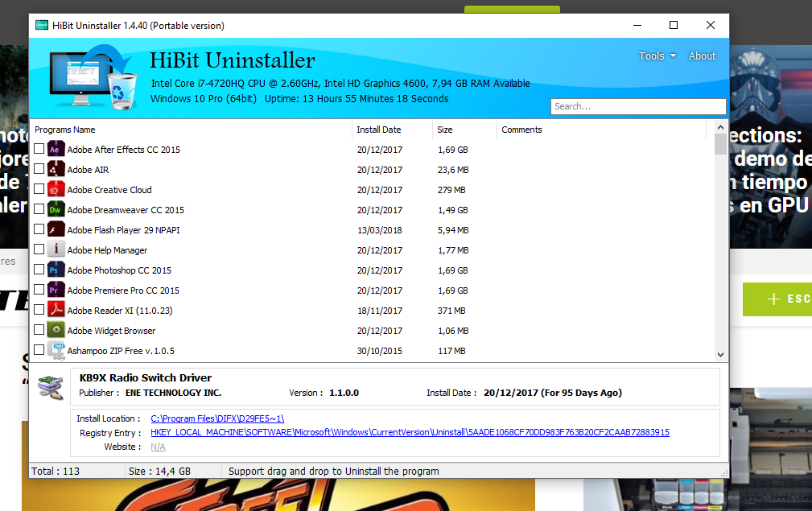
Task: Sort by Programs Name column header
Action: pyautogui.click(x=191, y=130)
